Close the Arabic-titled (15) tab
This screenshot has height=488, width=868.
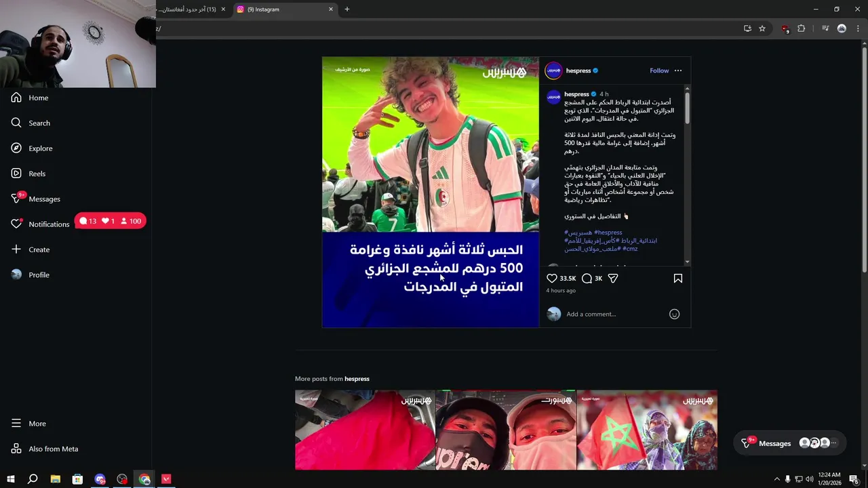click(223, 9)
